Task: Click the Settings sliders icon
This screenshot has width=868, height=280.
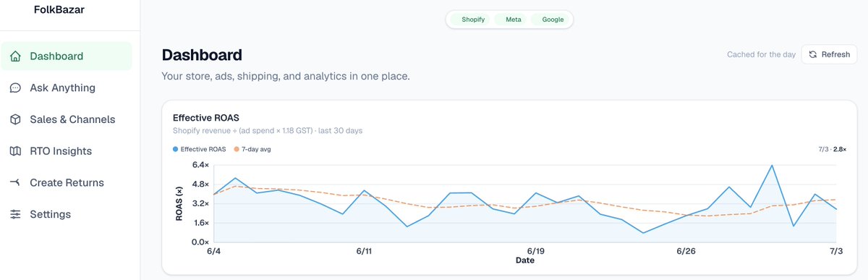Action: [x=15, y=214]
